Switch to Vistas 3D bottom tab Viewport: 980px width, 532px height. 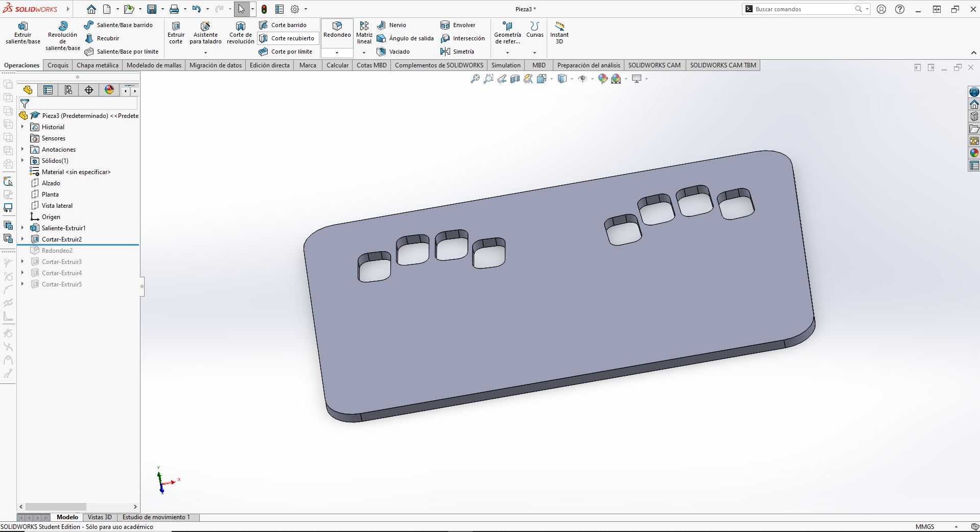pyautogui.click(x=100, y=517)
